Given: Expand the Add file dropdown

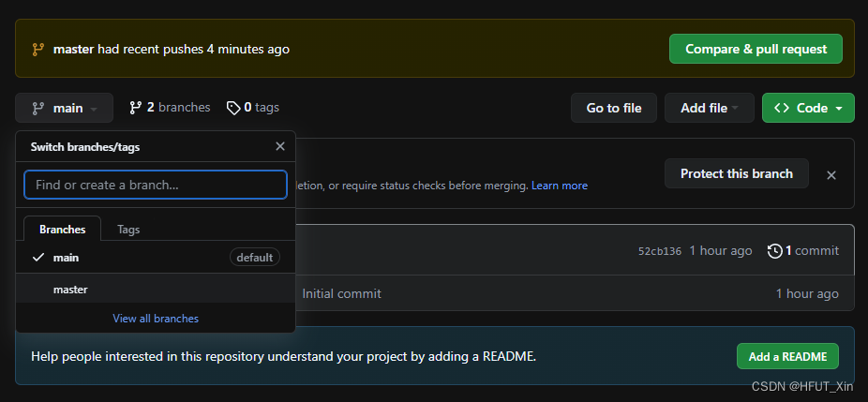Looking at the screenshot, I should click(710, 108).
